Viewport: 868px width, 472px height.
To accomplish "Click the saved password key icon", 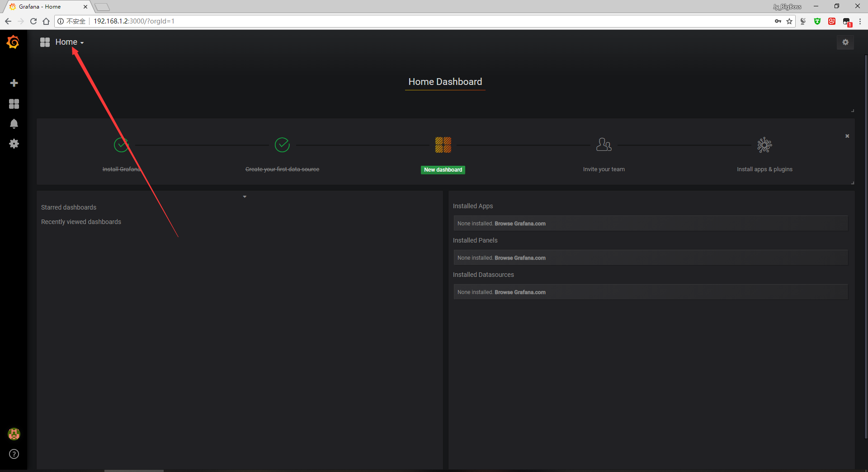I will click(x=778, y=21).
